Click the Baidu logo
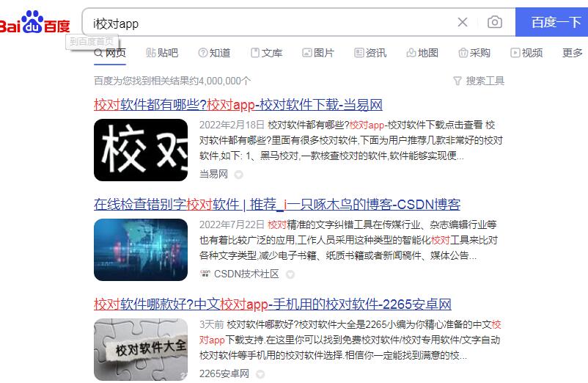This screenshot has width=588, height=383. point(34,23)
